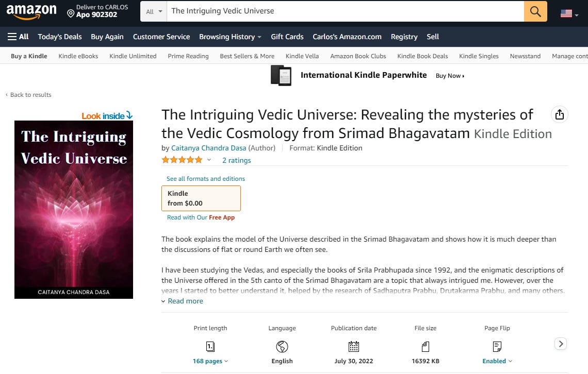Open the Browsing History dropdown
Screen dimensions: 588x374
pyautogui.click(x=230, y=37)
